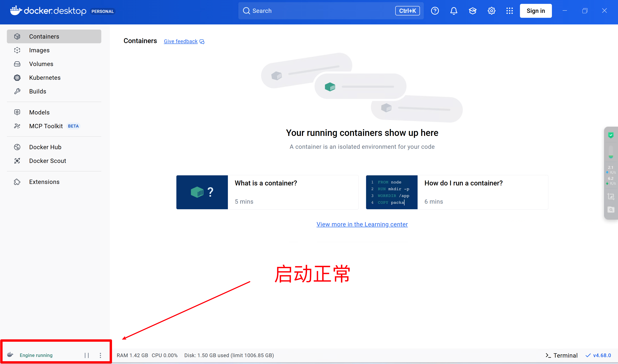Follow View more in the Learning center link
The width and height of the screenshot is (618, 364).
pyautogui.click(x=362, y=224)
